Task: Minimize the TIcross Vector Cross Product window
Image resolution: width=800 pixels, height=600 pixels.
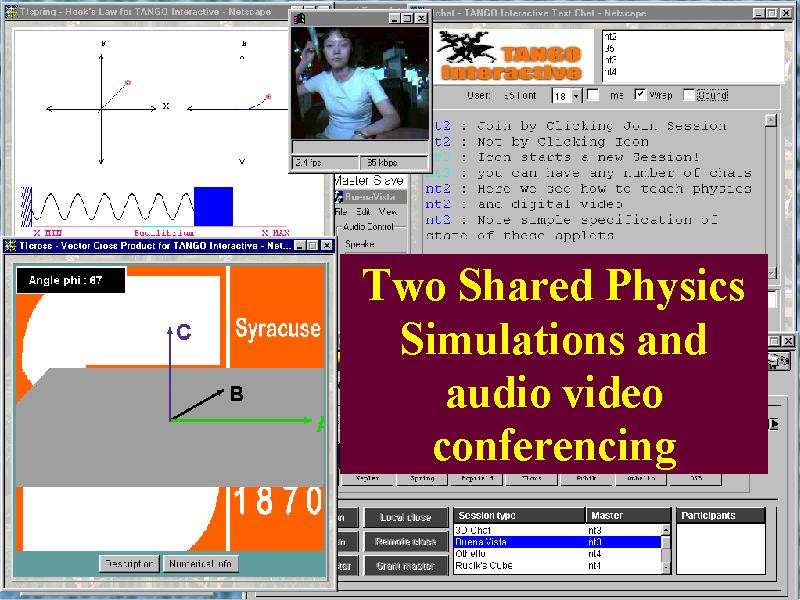Action: click(300, 246)
